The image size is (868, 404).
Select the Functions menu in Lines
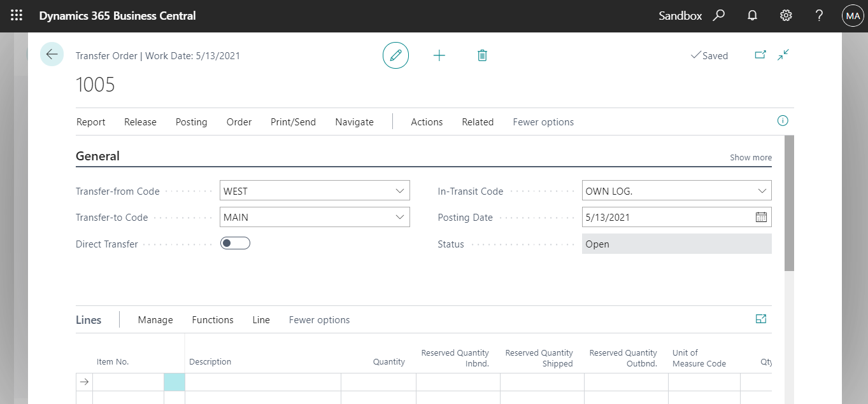pyautogui.click(x=212, y=319)
